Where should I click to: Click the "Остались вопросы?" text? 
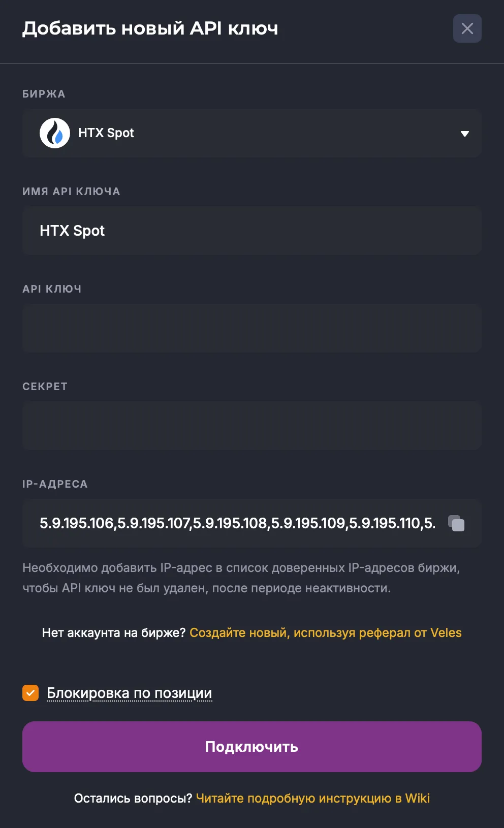133,799
